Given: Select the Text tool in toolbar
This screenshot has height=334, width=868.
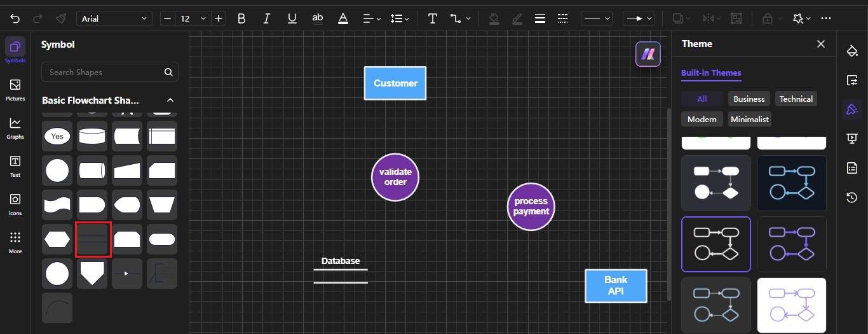Looking at the screenshot, I should (x=433, y=18).
